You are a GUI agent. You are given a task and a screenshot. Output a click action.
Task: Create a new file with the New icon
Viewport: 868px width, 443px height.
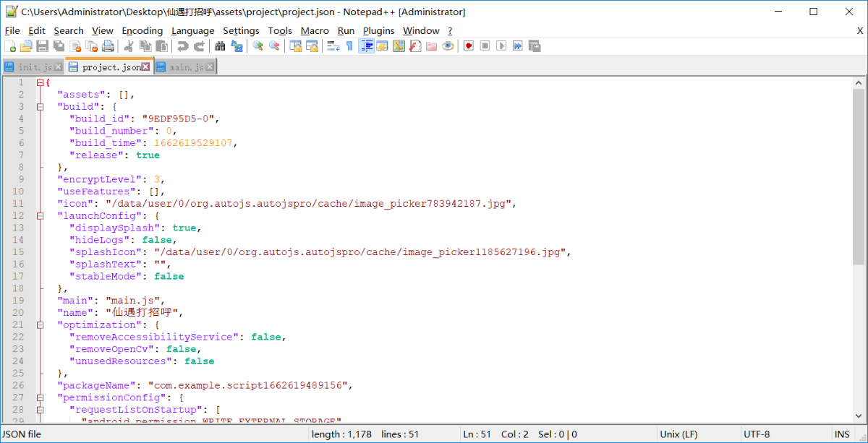coord(10,46)
